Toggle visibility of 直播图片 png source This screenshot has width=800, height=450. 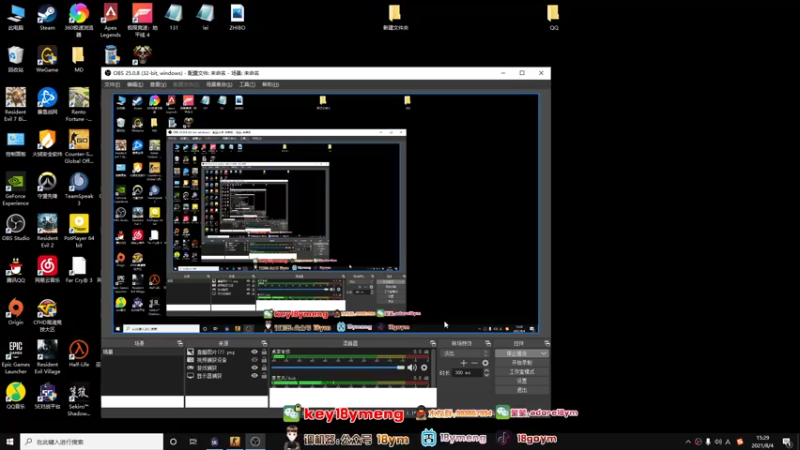pyautogui.click(x=254, y=352)
